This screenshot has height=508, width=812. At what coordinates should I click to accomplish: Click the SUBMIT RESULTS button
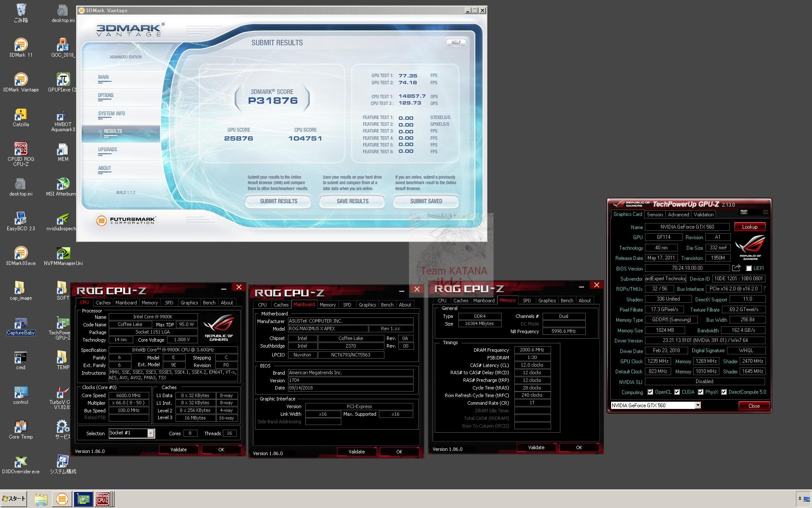(x=278, y=202)
